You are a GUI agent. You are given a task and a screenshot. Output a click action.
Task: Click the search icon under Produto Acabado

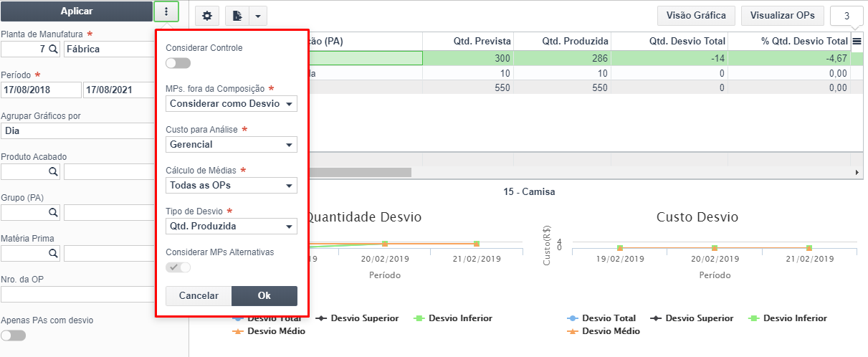[53, 172]
